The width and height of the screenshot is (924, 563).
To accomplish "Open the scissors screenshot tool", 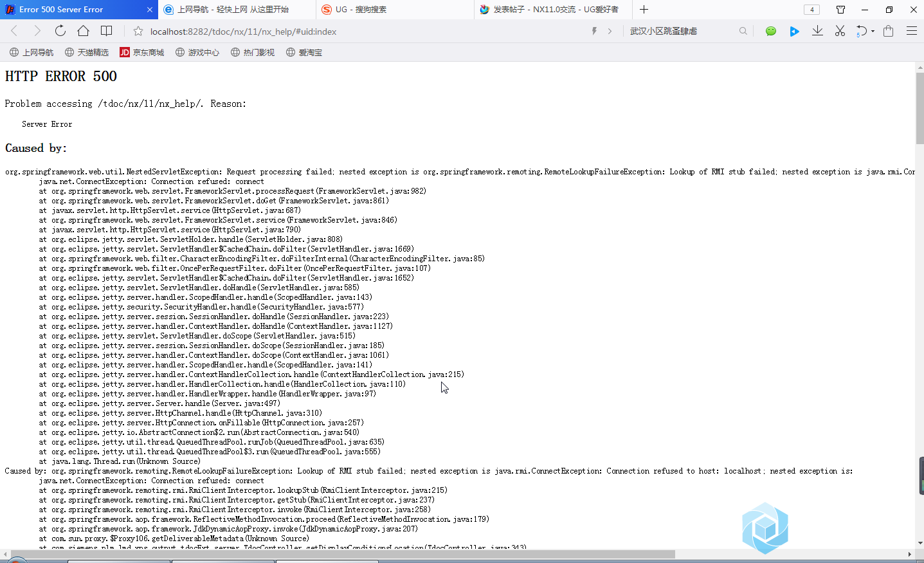I will pos(840,31).
